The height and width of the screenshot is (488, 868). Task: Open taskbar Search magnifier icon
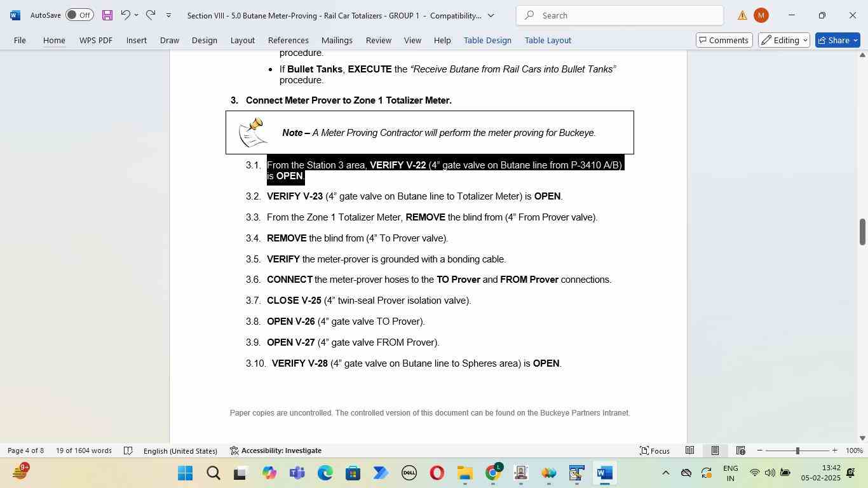214,473
